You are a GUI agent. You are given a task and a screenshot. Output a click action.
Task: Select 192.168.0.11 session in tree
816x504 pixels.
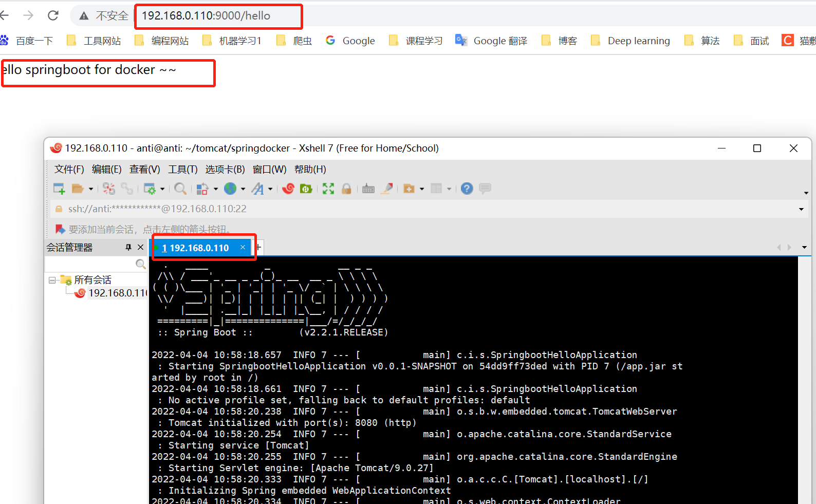pyautogui.click(x=118, y=293)
